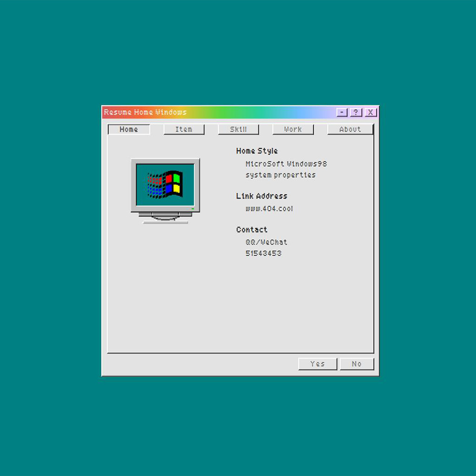476x476 pixels.
Task: Click the Contact heading
Action: tap(252, 230)
